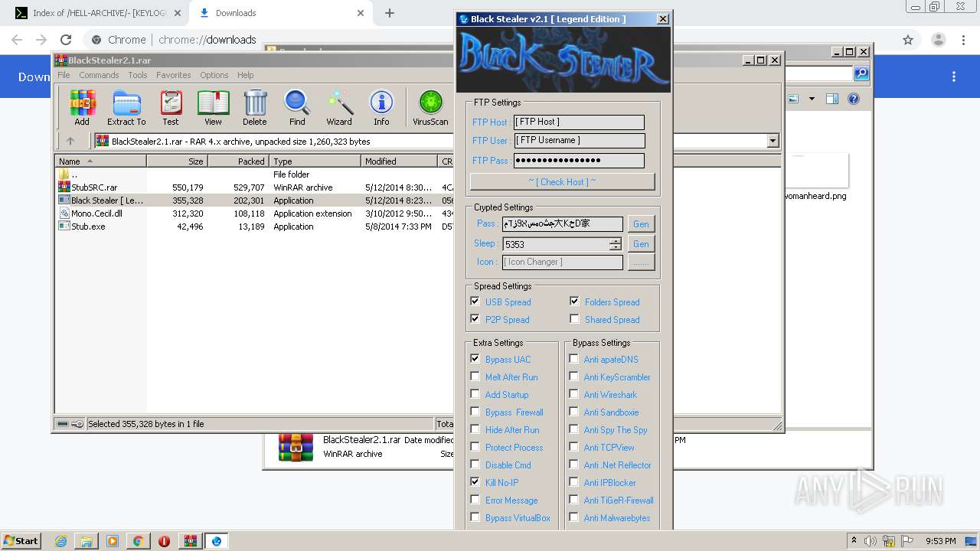
Task: Reload the Chrome page
Action: click(x=66, y=40)
